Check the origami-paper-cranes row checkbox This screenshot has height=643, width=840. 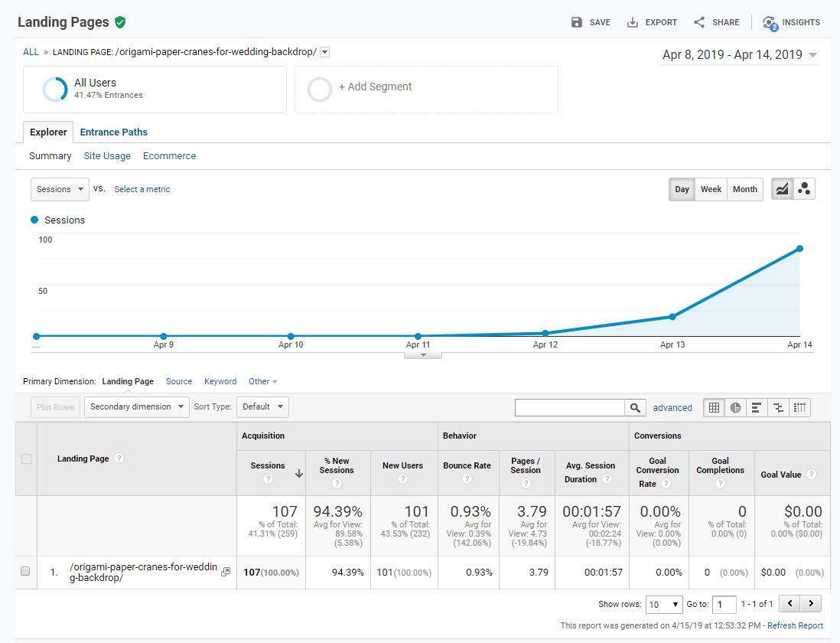(25, 571)
